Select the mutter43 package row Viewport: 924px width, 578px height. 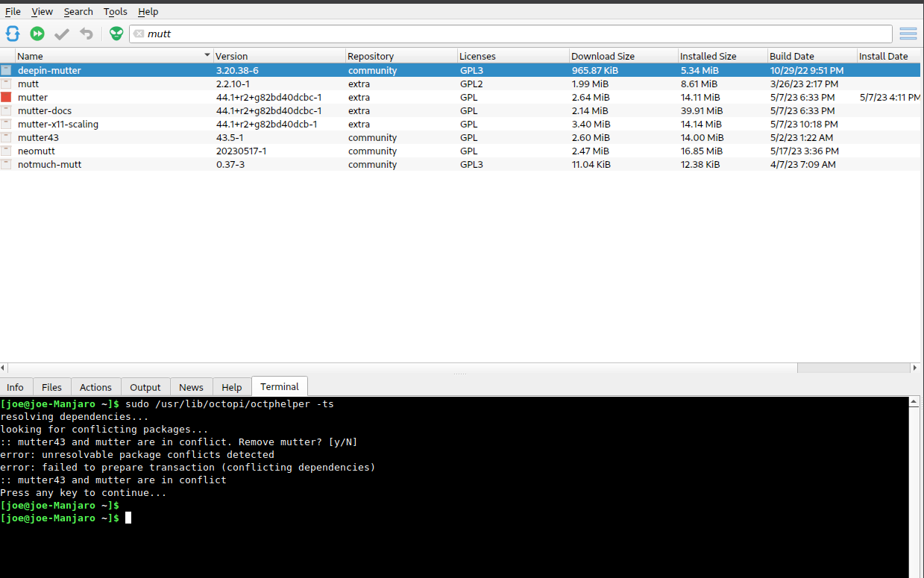(462, 137)
